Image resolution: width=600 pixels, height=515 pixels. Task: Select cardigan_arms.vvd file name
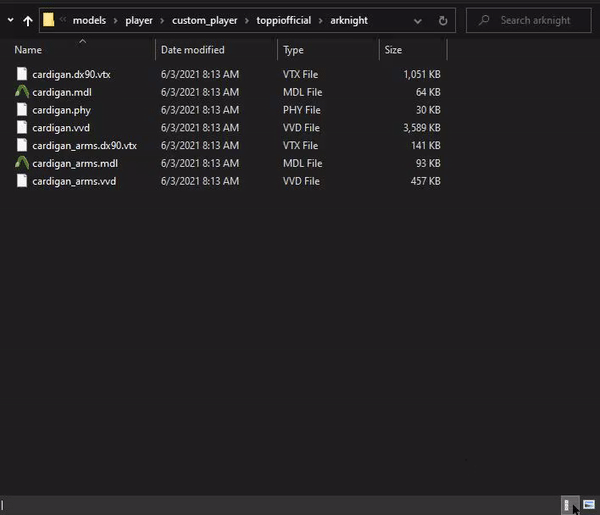click(x=73, y=181)
